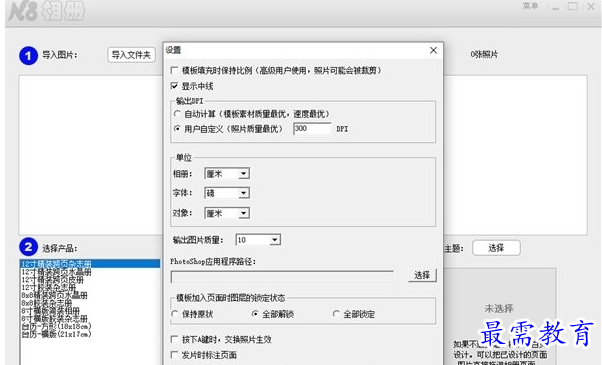The height and width of the screenshot is (365, 602).
Task: Click the 主题 选择 button
Action: (496, 248)
